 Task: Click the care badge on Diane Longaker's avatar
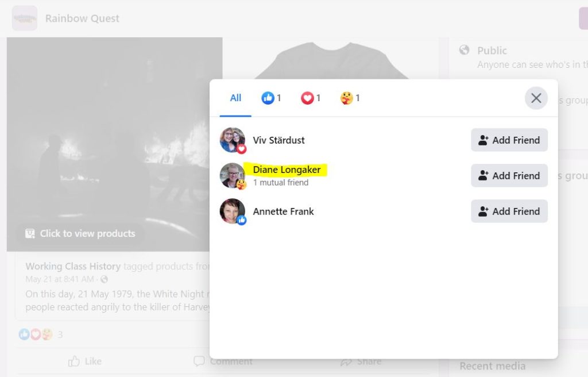[242, 184]
